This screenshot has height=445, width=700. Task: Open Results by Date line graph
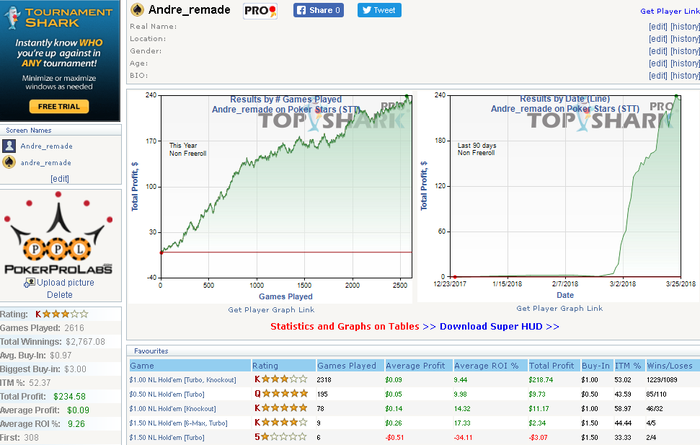[558, 196]
